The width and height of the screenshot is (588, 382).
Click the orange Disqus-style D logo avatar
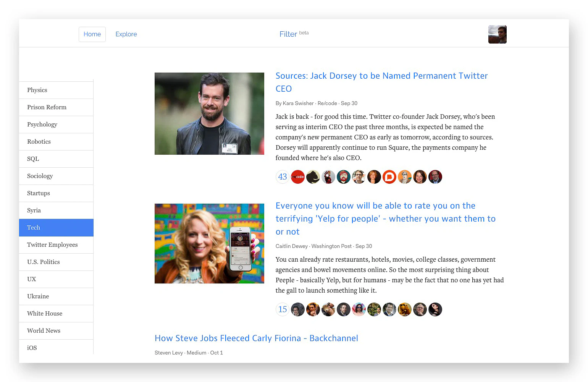tap(389, 177)
